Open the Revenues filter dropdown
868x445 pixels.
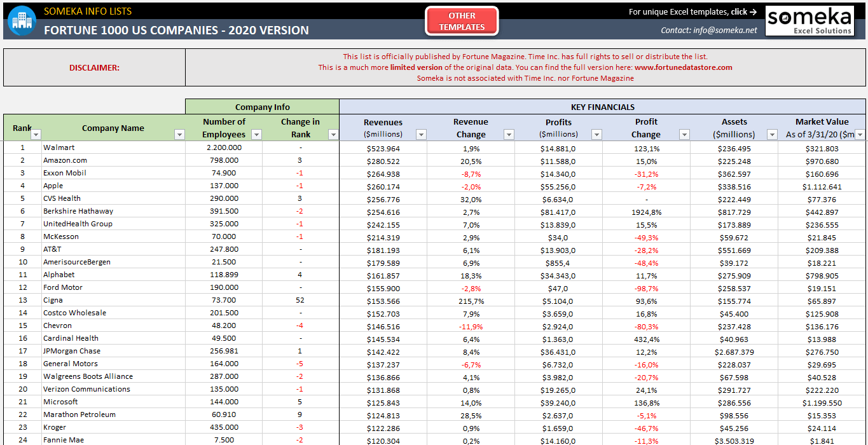pyautogui.click(x=420, y=134)
